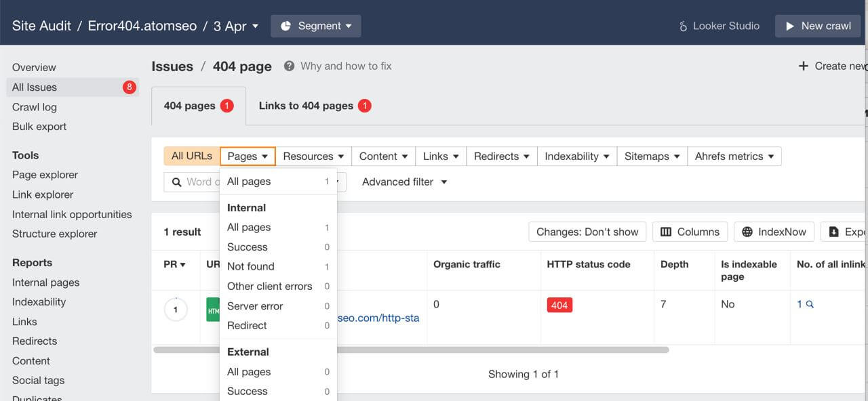Switch to Links to 404 pages tab
The width and height of the screenshot is (868, 401).
click(314, 106)
